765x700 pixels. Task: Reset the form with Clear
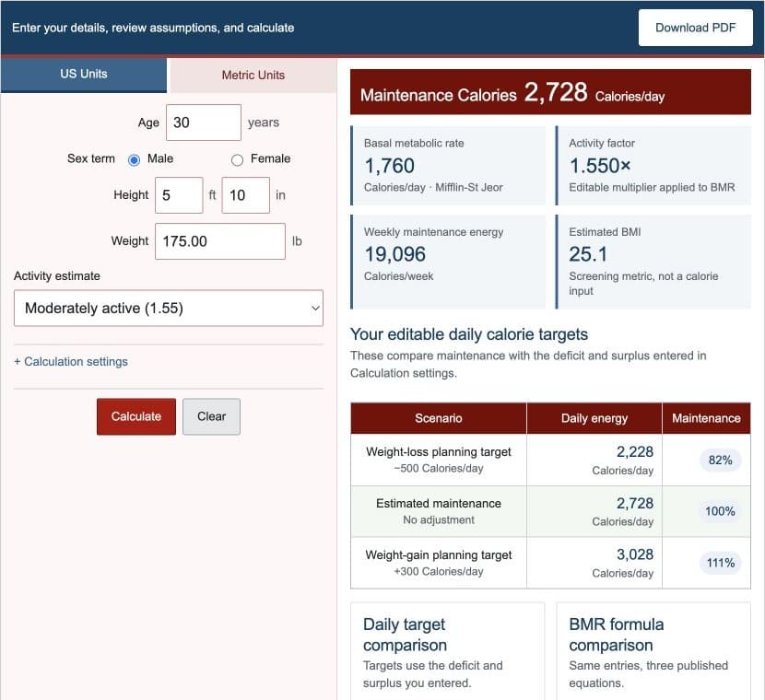tap(211, 416)
